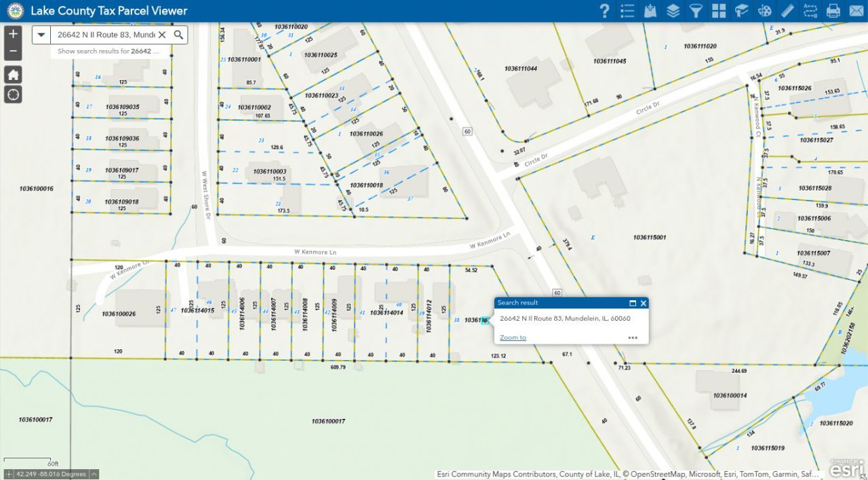Click the envelope Share icon
The image size is (868, 480).
tap(856, 11)
